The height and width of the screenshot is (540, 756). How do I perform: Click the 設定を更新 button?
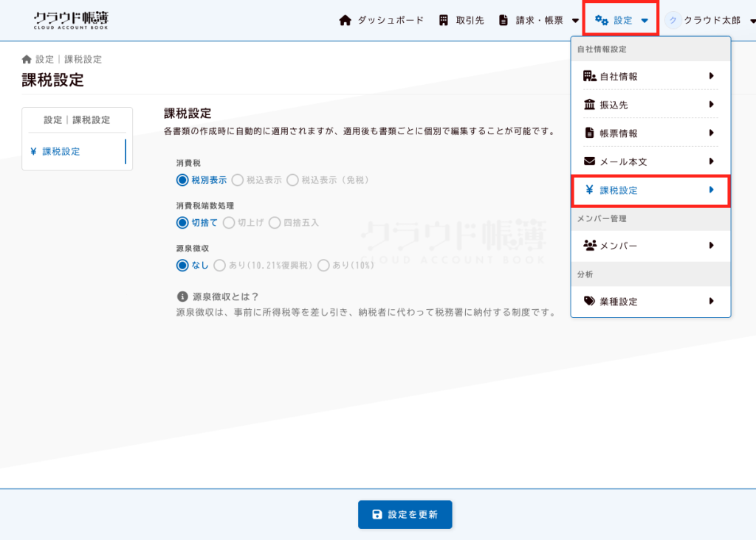405,514
